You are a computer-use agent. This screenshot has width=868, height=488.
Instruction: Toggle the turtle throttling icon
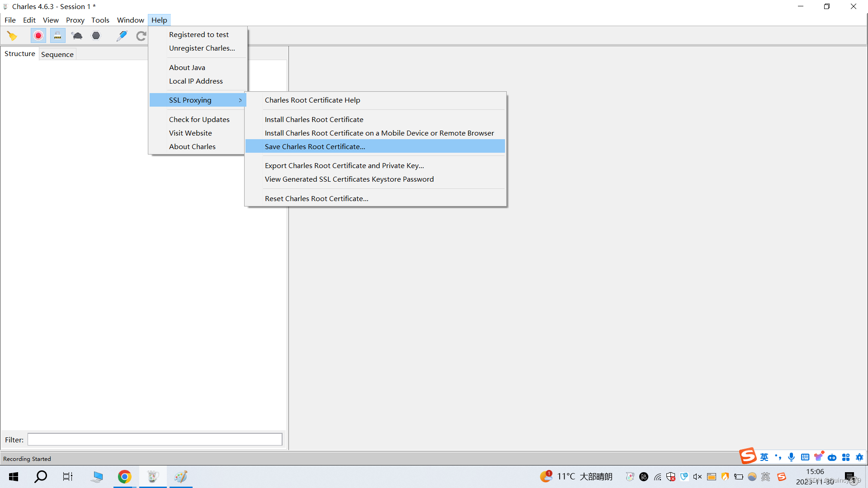pos(77,36)
